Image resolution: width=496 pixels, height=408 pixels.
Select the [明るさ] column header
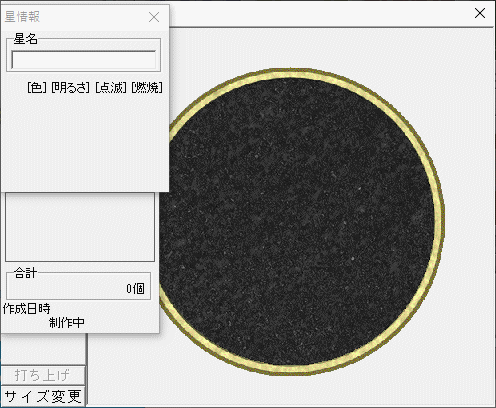pos(71,88)
